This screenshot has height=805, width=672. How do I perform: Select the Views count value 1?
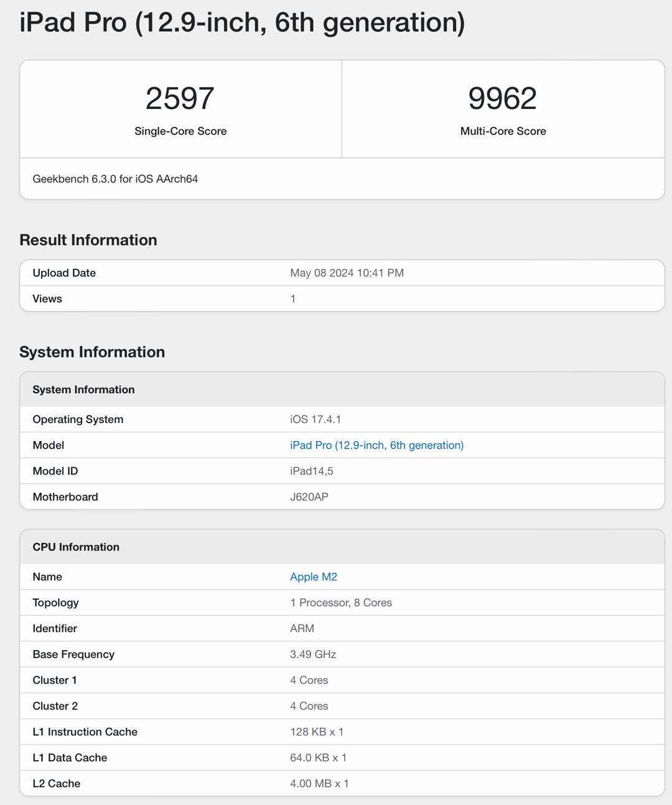pyautogui.click(x=293, y=299)
